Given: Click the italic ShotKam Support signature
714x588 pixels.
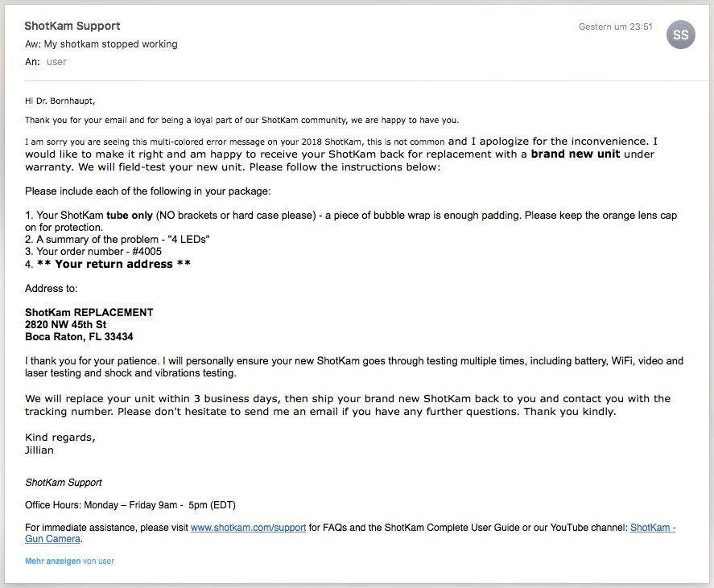Looking at the screenshot, I should pyautogui.click(x=64, y=483).
